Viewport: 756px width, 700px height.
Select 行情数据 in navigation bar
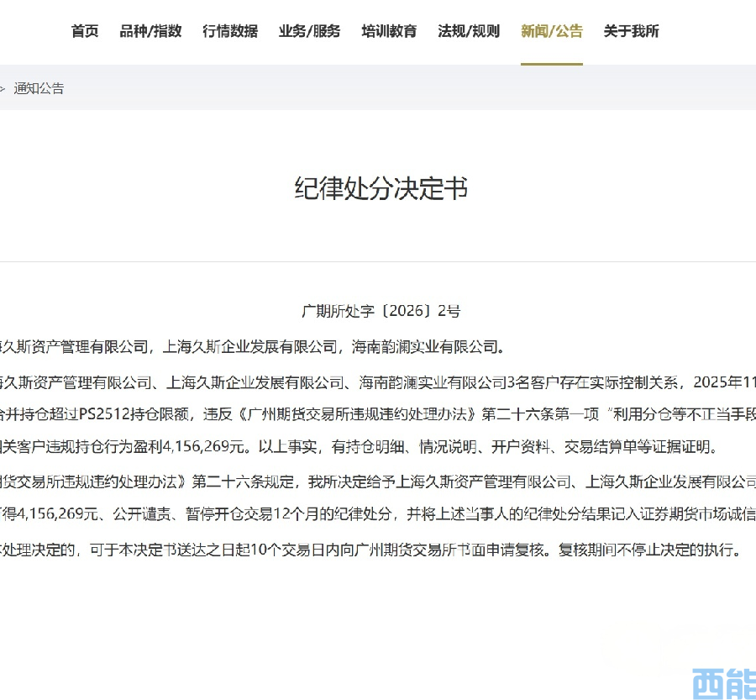pos(230,31)
